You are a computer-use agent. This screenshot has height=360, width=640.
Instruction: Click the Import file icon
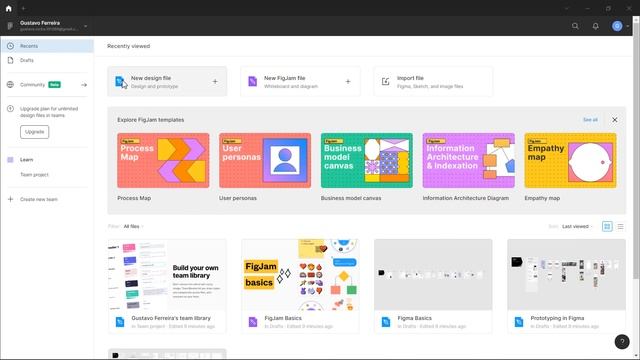coord(385,82)
